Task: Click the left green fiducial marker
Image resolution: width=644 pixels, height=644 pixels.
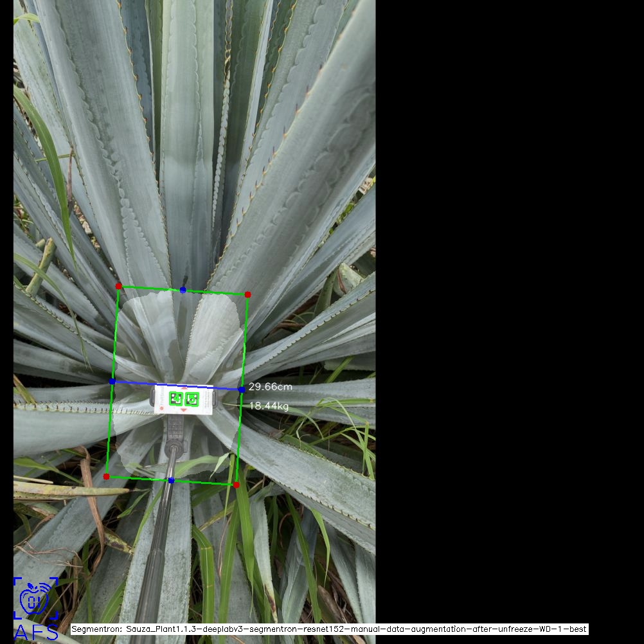Action: [x=175, y=398]
